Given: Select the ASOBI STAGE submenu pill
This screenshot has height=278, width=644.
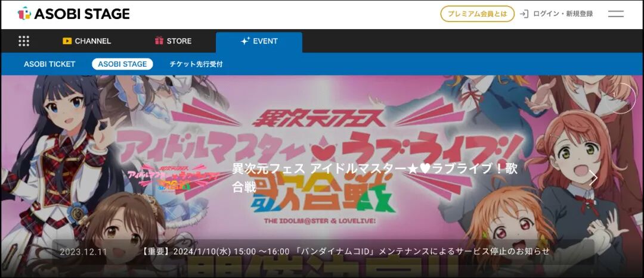Looking at the screenshot, I should (122, 64).
